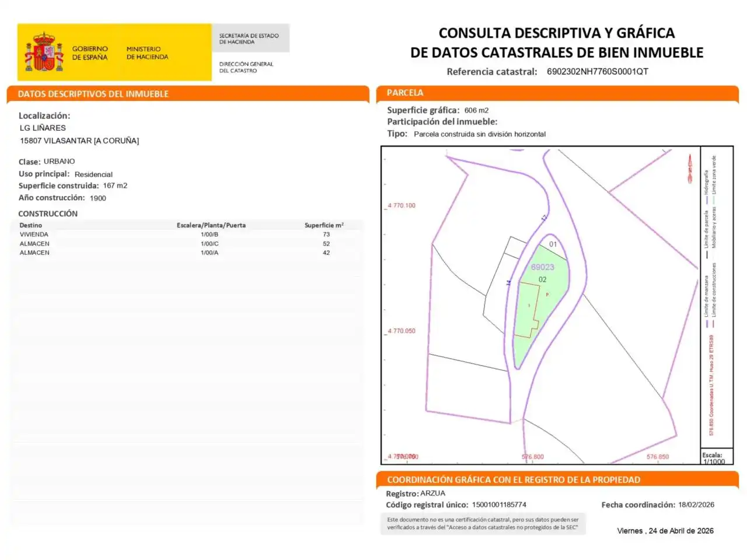The width and height of the screenshot is (747, 560).
Task: Click the surface value "73"
Action: tap(326, 235)
